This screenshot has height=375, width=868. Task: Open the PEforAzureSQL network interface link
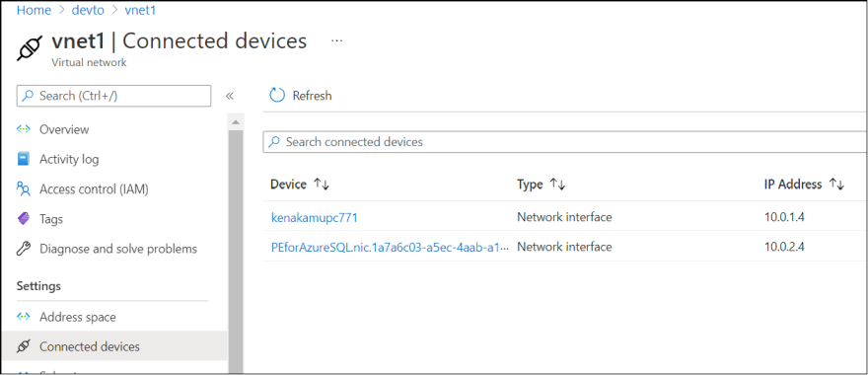coord(390,247)
